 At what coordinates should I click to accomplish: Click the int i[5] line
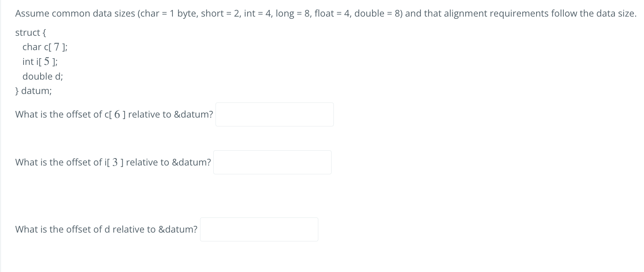[40, 62]
